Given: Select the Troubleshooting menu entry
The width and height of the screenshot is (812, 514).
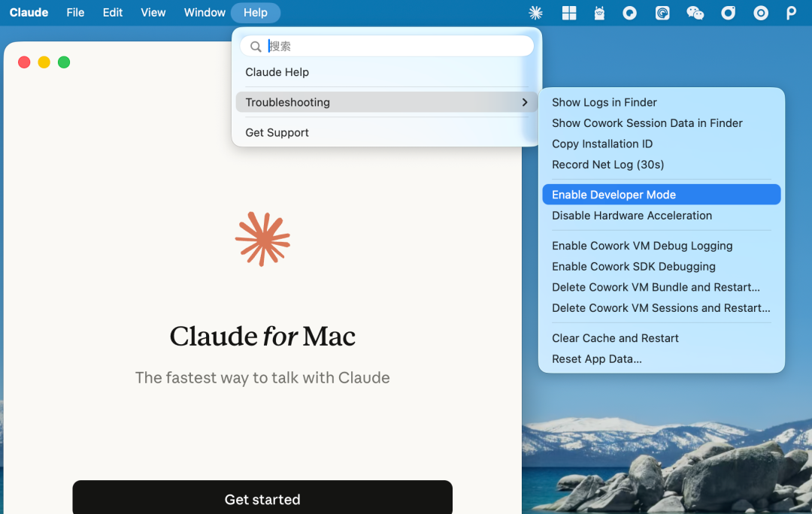Looking at the screenshot, I should coord(387,102).
